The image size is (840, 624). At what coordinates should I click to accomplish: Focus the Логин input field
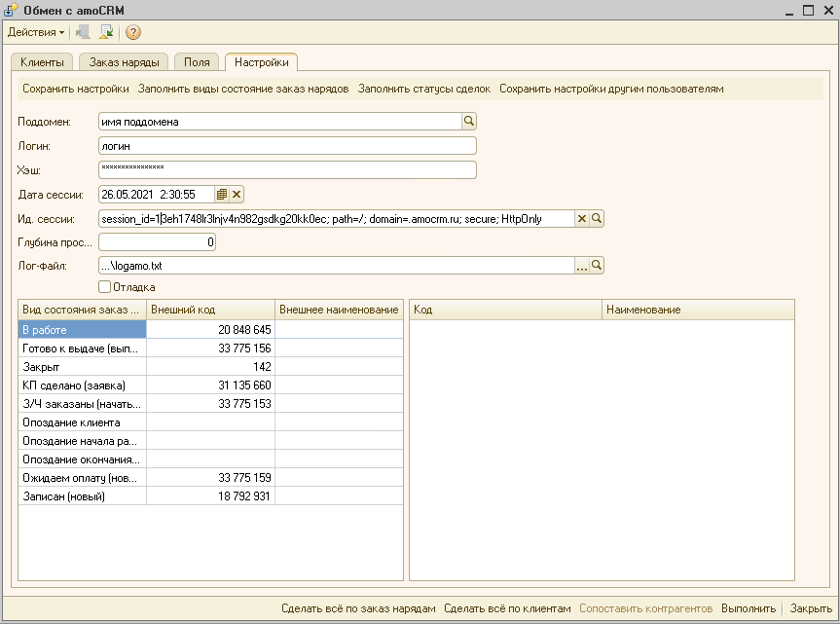coord(288,146)
